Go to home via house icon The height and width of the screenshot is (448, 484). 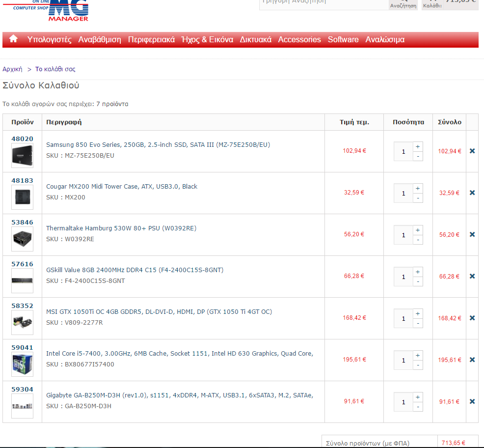tap(13, 39)
